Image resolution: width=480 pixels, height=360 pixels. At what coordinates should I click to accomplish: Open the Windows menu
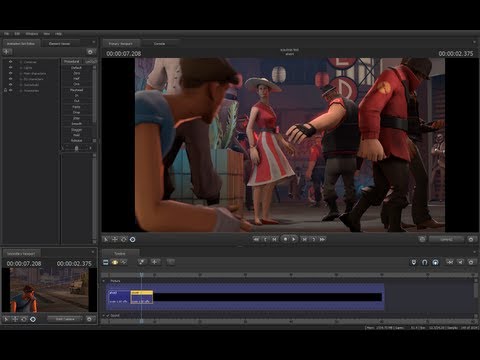(x=32, y=34)
